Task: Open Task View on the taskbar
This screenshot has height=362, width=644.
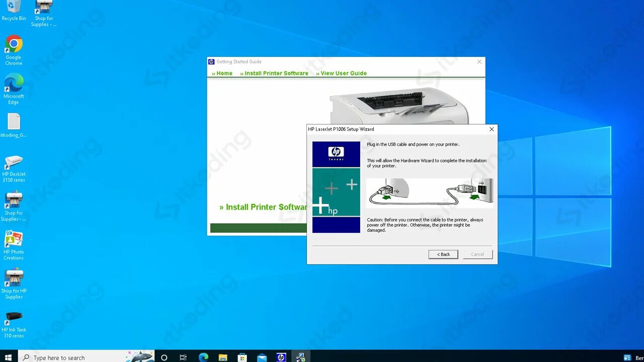Action: click(183, 357)
